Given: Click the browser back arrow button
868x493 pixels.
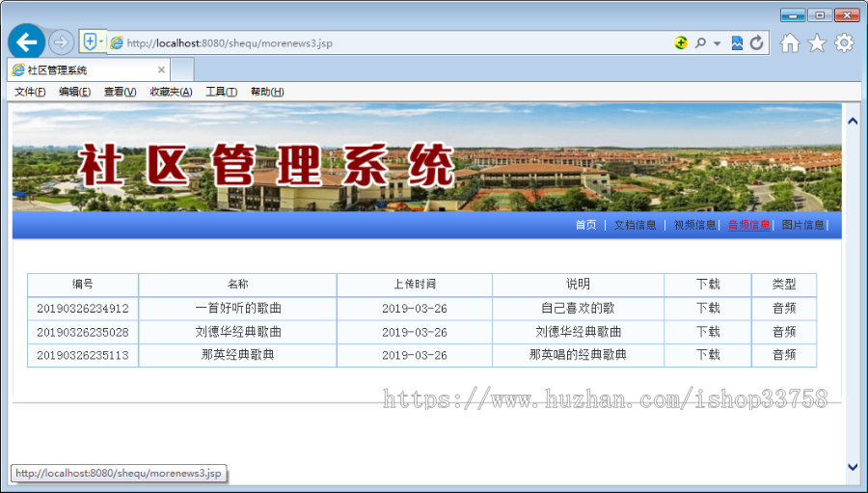Looking at the screenshot, I should tap(27, 42).
